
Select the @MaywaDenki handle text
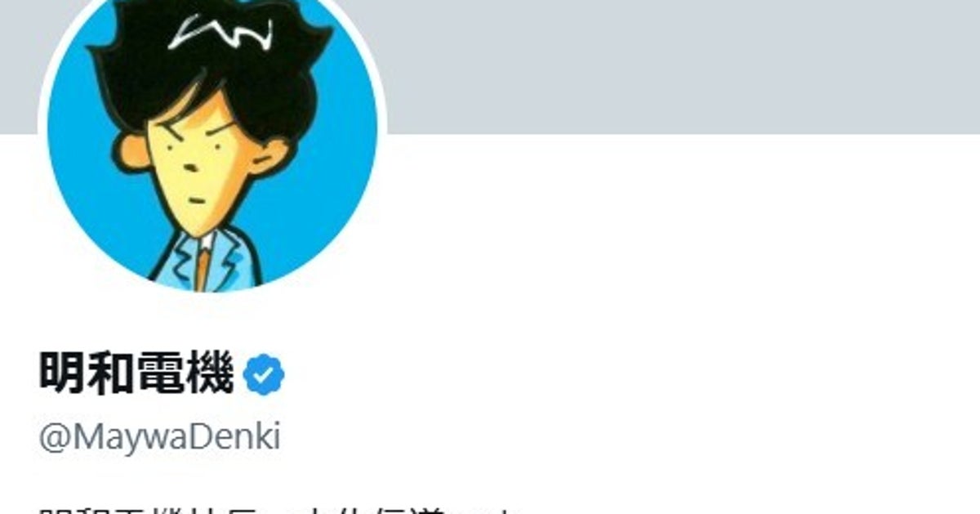tap(160, 437)
